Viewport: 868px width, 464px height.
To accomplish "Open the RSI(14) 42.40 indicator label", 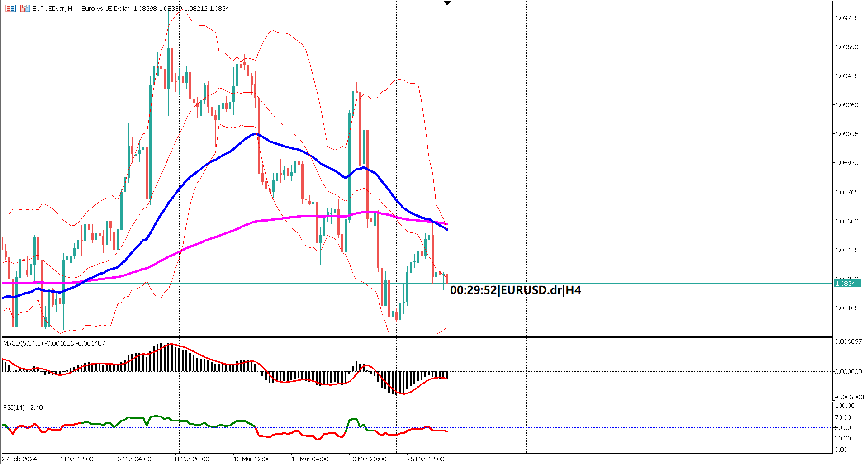I will (x=22, y=407).
